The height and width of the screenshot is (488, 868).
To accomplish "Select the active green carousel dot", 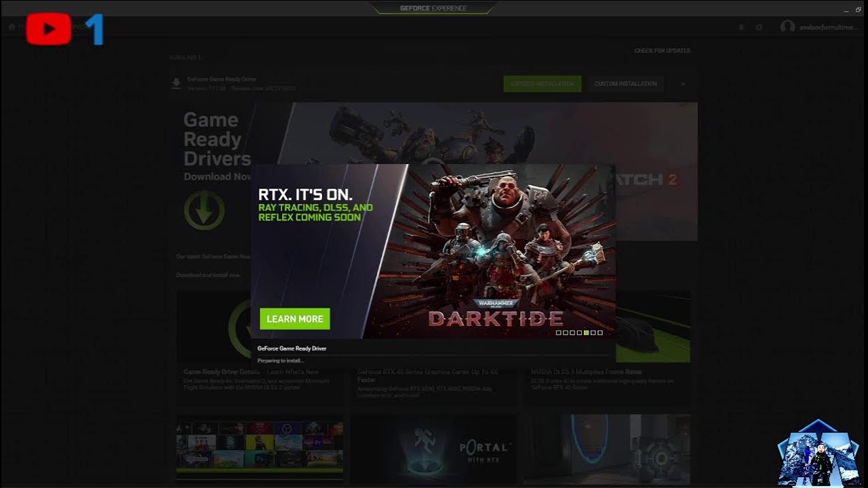I will tap(586, 333).
